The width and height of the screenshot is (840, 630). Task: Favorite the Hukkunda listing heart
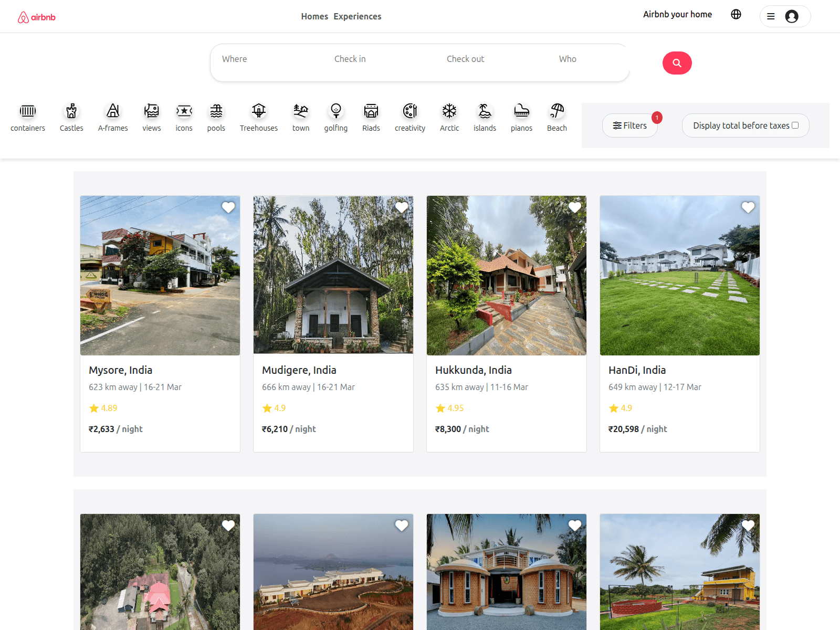[x=575, y=207]
